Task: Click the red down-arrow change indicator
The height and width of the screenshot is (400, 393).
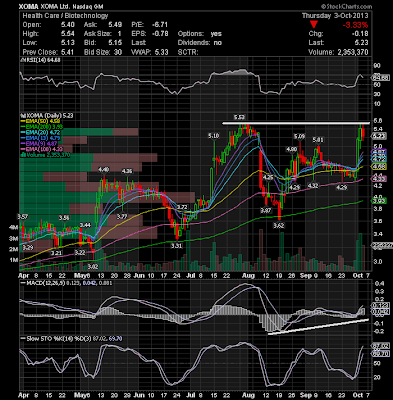Action: tap(314, 25)
